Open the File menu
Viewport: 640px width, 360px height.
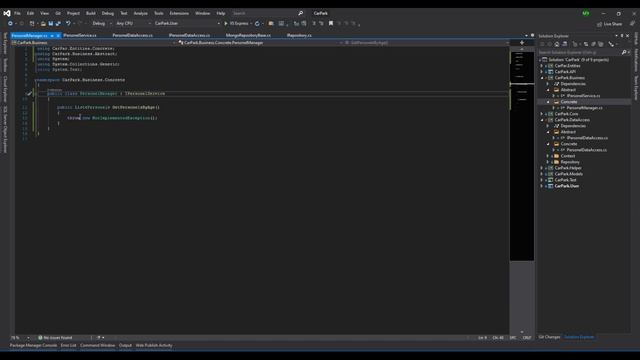(x=17, y=13)
